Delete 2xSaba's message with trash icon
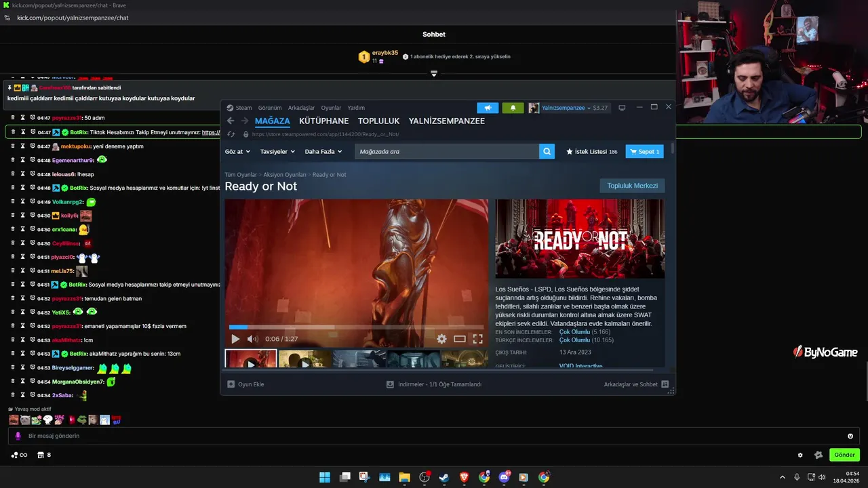The width and height of the screenshot is (868, 488). point(12,395)
